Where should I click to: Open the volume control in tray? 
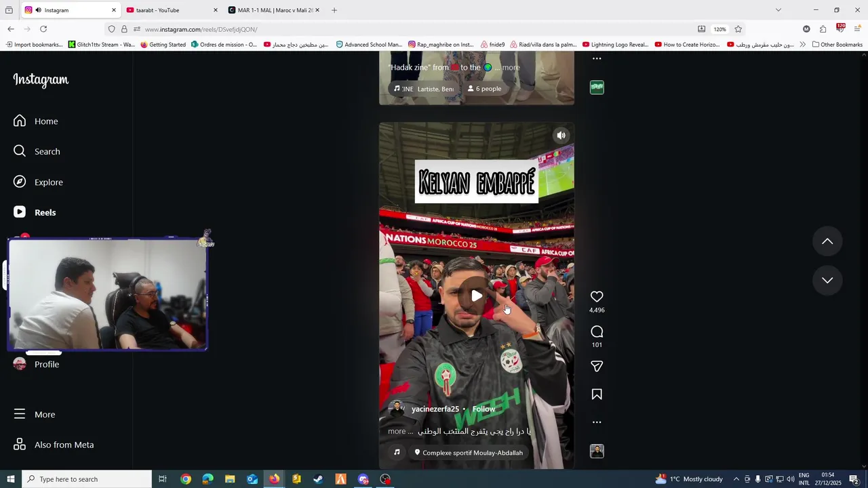click(x=791, y=479)
